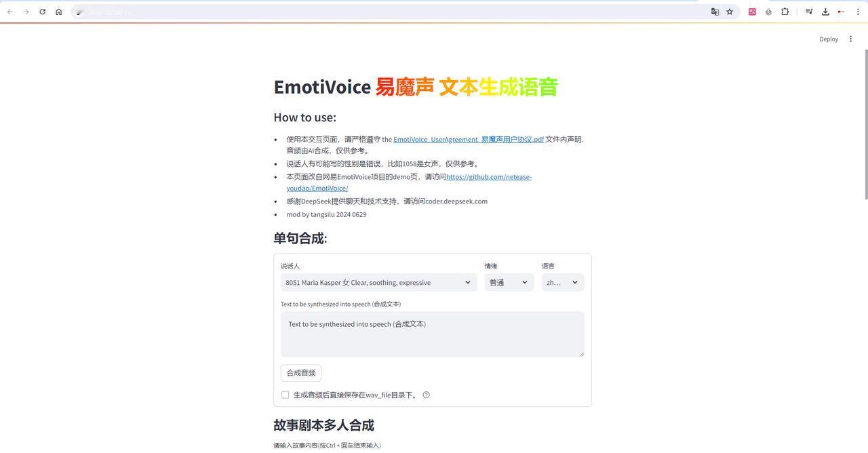Open the 情绪 emotion dropdown showing 普通
This screenshot has width=868, height=453.
point(509,282)
